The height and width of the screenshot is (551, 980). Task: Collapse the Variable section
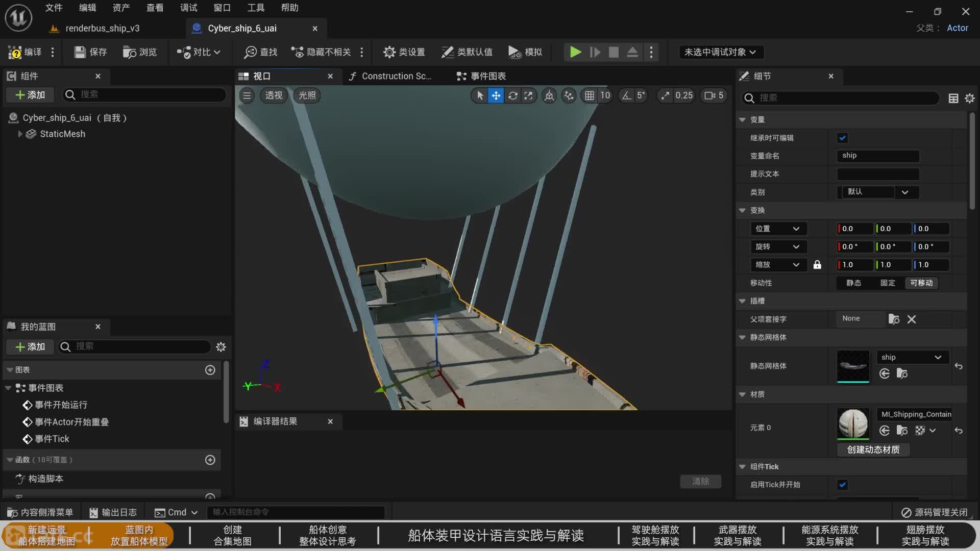pyautogui.click(x=742, y=119)
